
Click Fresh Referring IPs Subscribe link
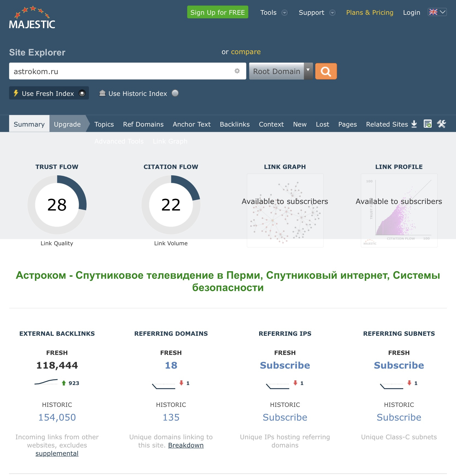point(285,365)
